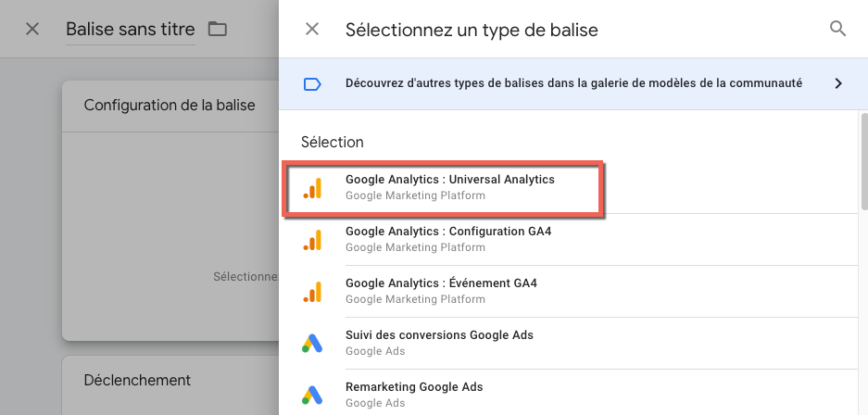Click the folder icon beside tag name
The width and height of the screenshot is (868, 415).
point(218,29)
